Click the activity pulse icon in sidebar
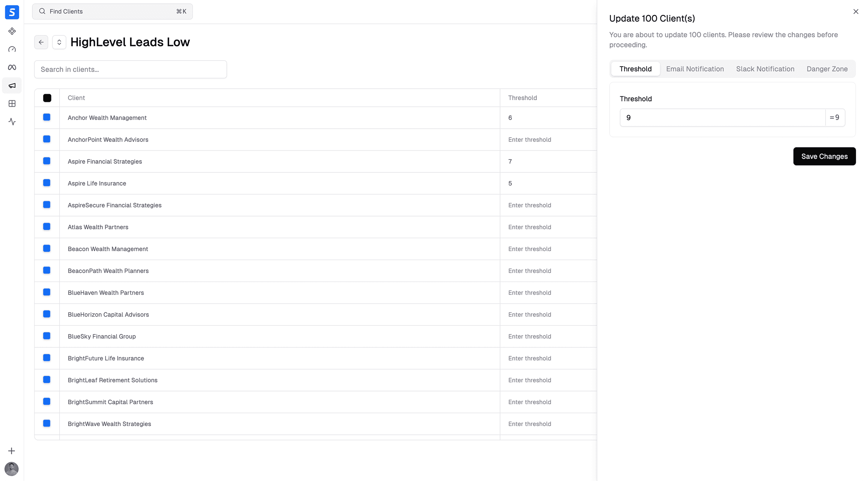The image size is (868, 481). pos(12,122)
